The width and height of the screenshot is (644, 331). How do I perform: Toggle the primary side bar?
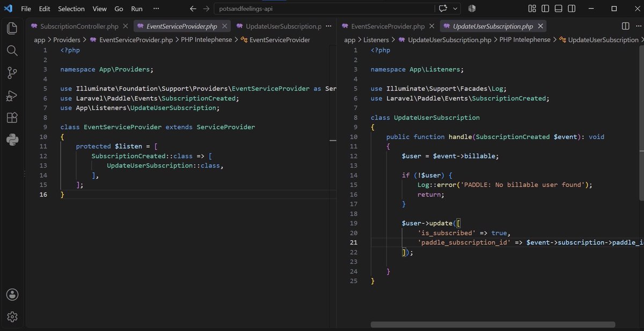(x=545, y=9)
